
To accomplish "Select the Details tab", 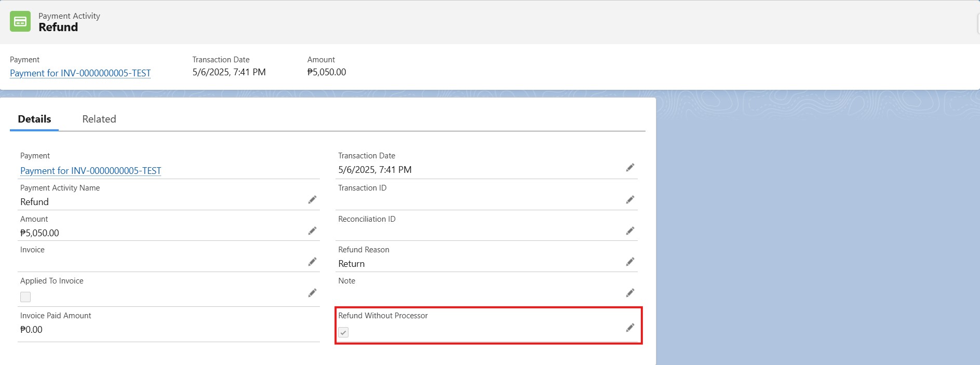I will (34, 119).
